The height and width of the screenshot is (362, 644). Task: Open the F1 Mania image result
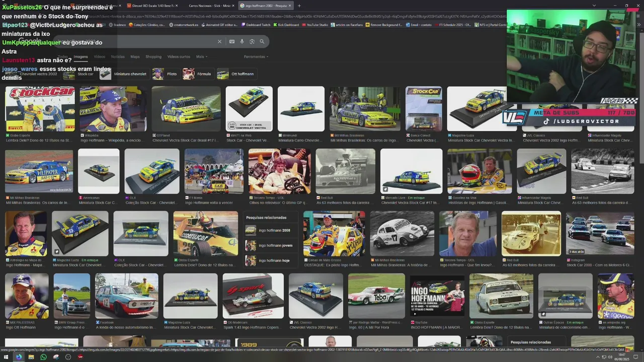coord(214,171)
